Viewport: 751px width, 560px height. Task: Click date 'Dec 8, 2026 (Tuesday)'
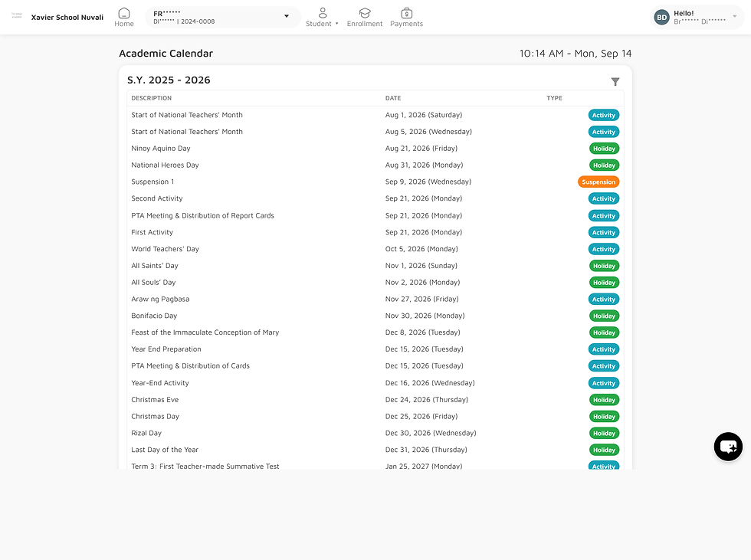click(x=423, y=332)
